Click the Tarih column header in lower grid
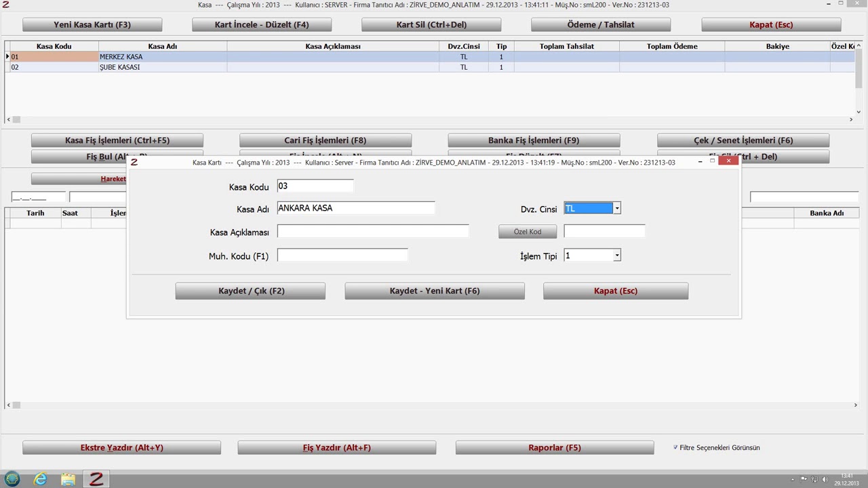This screenshot has height=488, width=868. click(35, 213)
